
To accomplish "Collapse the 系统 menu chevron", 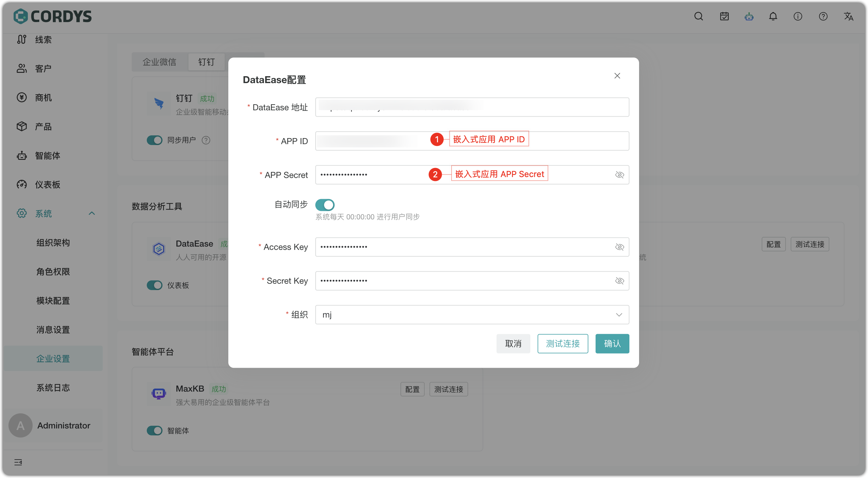I will tap(92, 213).
